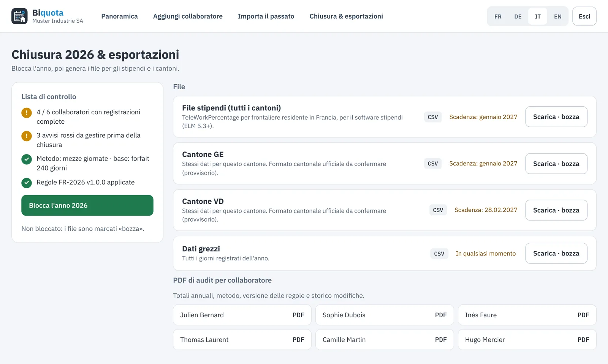Viewport: 608px width, 364px height.
Task: Click the Biquota calendar logo icon
Action: pyautogui.click(x=19, y=16)
